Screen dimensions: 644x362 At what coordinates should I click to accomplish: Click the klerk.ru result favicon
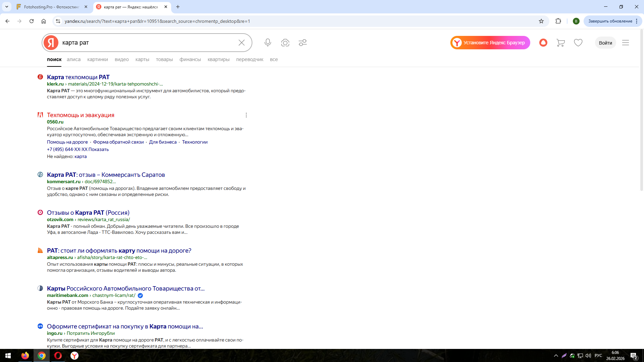tap(40, 77)
